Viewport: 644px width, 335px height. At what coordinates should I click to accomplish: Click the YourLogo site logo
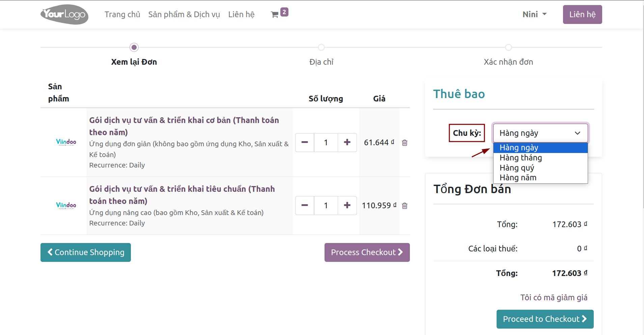(x=64, y=14)
